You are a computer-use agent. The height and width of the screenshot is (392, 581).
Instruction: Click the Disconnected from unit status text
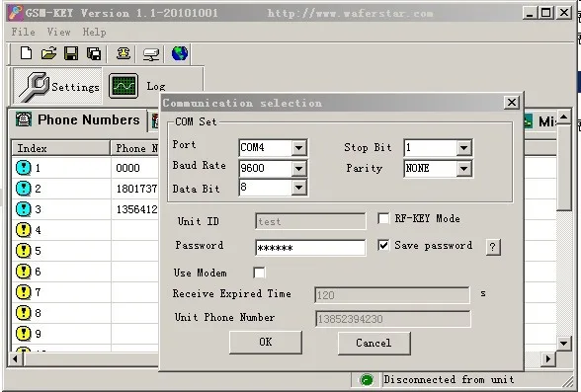449,379
